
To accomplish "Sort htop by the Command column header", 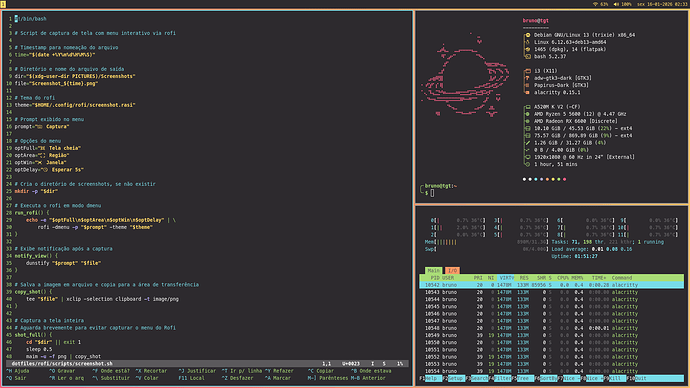I will tap(622, 278).
